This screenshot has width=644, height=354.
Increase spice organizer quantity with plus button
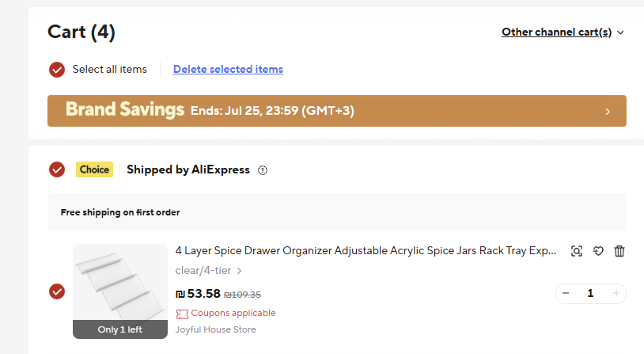click(616, 294)
